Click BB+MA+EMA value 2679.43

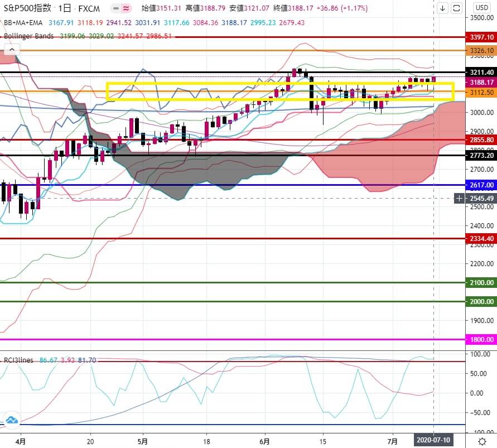(292, 22)
